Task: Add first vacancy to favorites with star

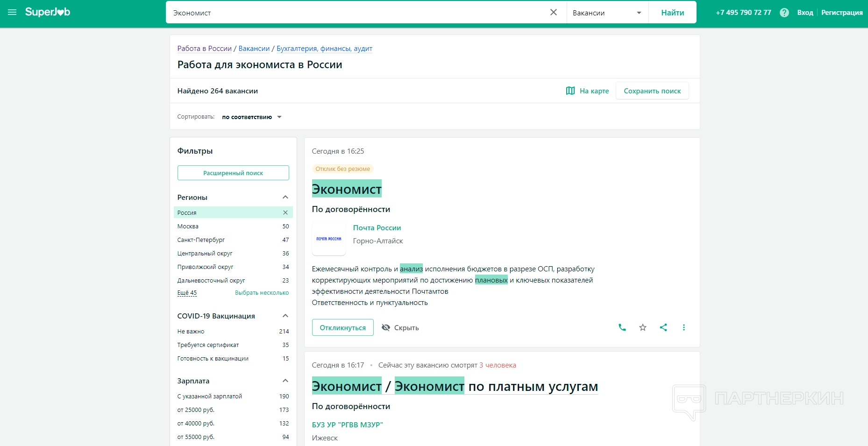Action: [642, 327]
